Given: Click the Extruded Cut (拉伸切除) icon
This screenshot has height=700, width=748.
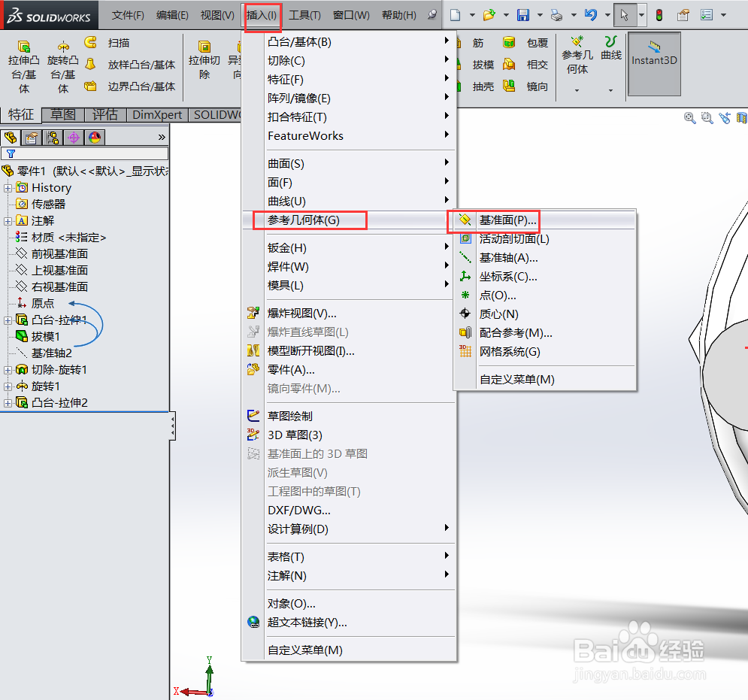Looking at the screenshot, I should [204, 47].
